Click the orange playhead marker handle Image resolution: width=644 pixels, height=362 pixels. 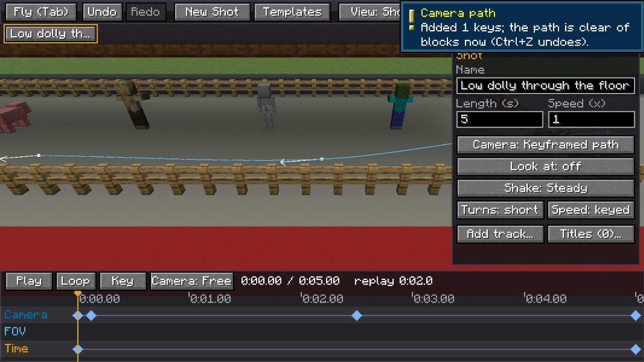click(77, 293)
